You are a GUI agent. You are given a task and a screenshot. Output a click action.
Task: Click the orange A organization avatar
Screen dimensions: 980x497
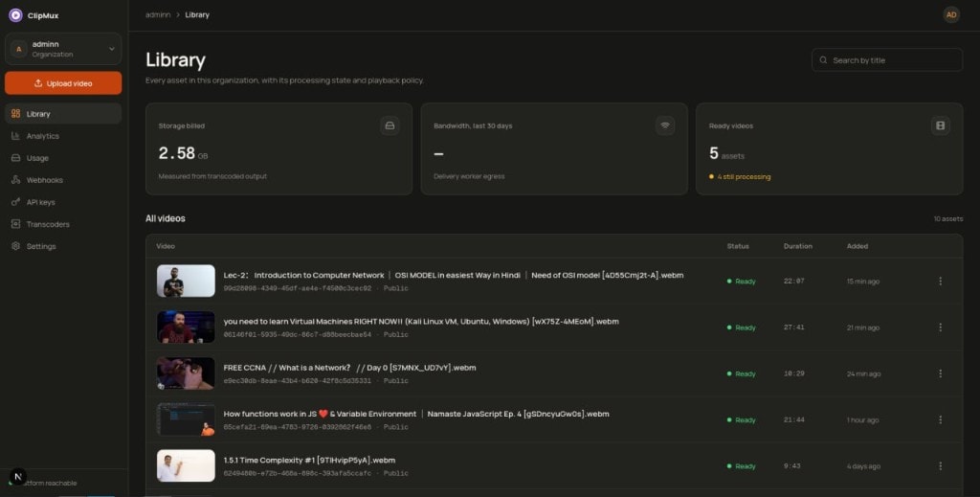(x=19, y=49)
